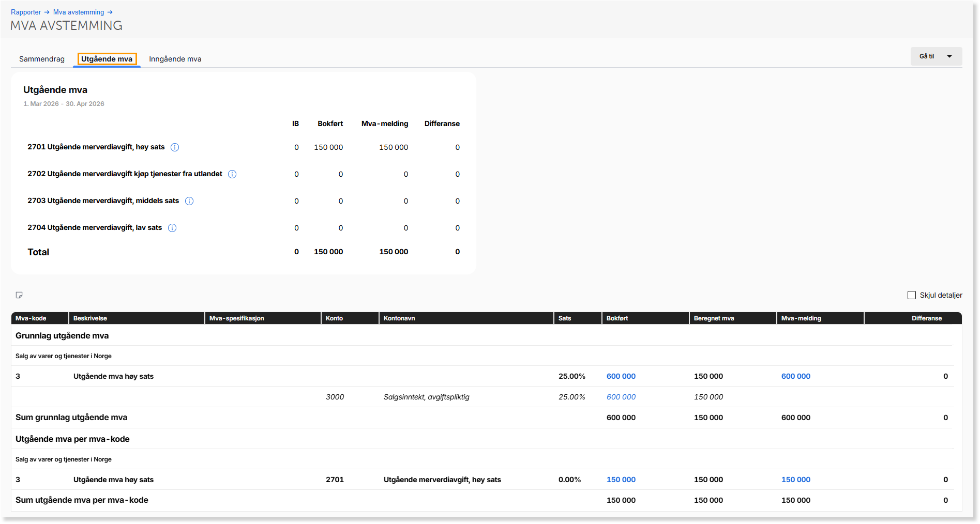Image resolution: width=980 pixels, height=524 pixels.
Task: Show info for 2703 middels sats
Action: 189,201
